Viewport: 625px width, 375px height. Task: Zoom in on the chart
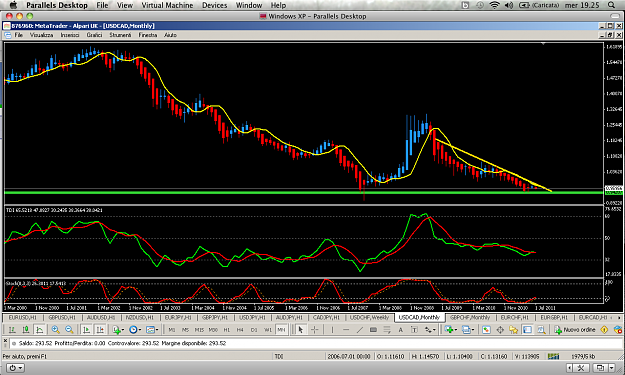pyautogui.click(x=55, y=330)
